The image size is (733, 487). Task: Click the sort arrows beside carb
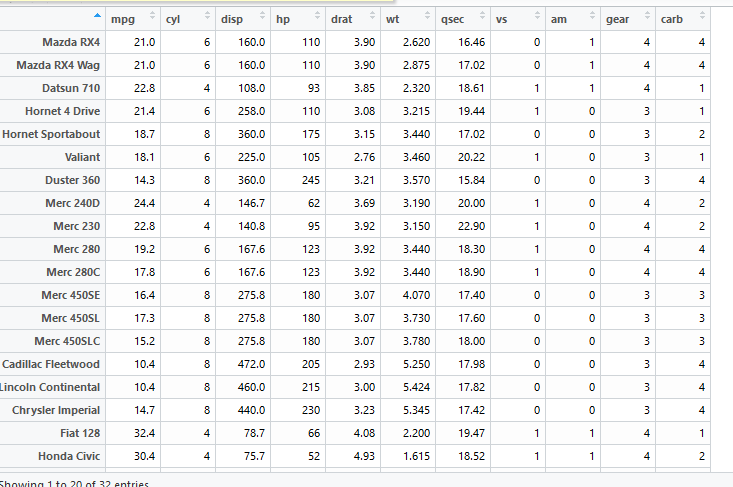[702, 17]
